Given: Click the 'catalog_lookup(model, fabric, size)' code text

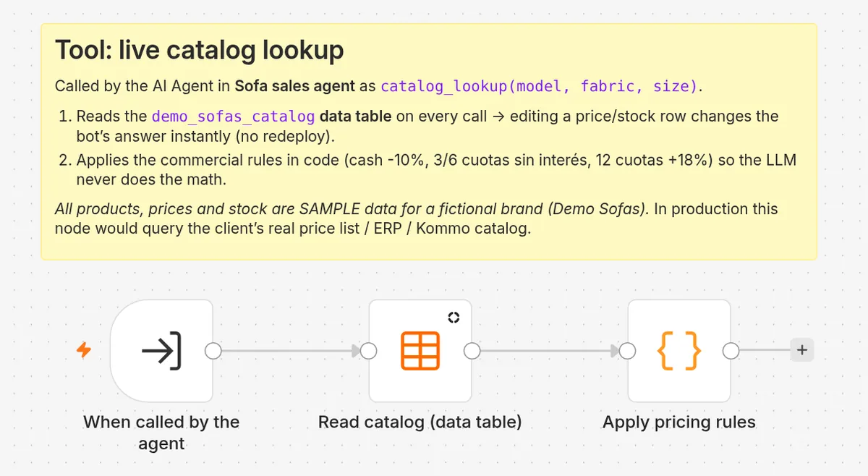Looking at the screenshot, I should pos(540,86).
